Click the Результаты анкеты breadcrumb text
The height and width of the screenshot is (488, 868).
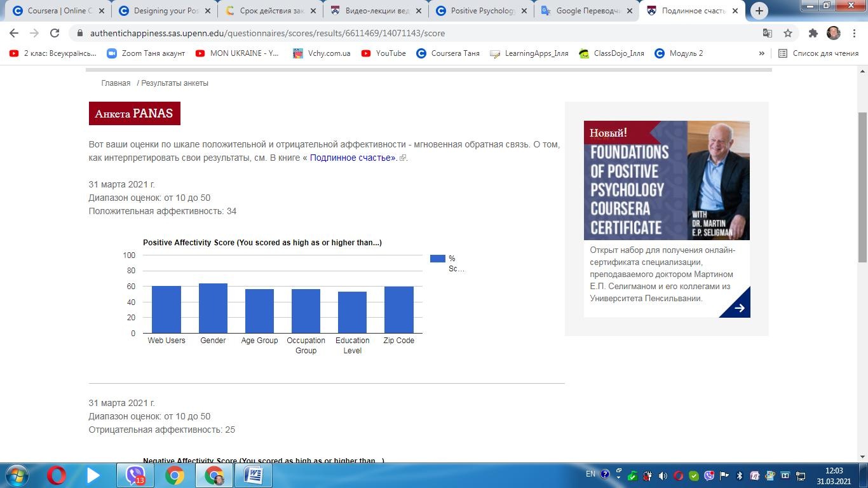point(175,83)
